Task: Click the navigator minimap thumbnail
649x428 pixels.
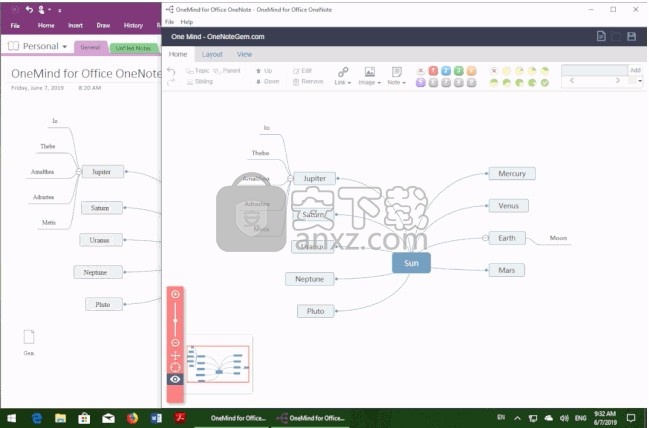Action: click(x=218, y=364)
